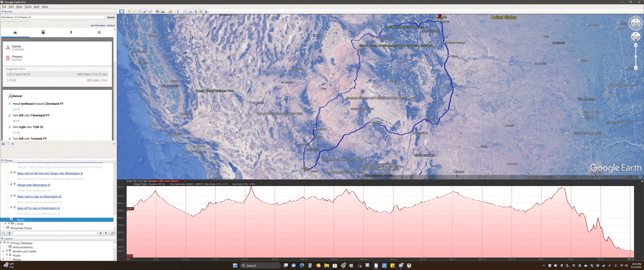Disable the Borders and Labels layer
644x270 pixels.
[x=7, y=251]
